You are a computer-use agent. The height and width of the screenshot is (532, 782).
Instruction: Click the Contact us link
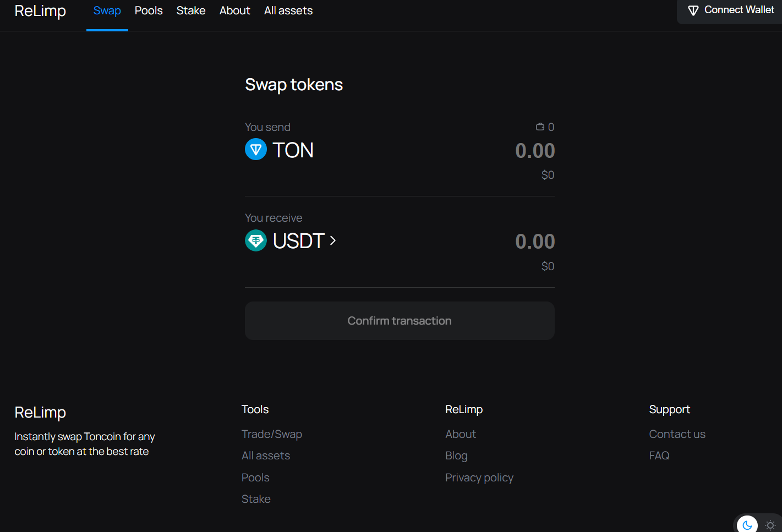[677, 434]
